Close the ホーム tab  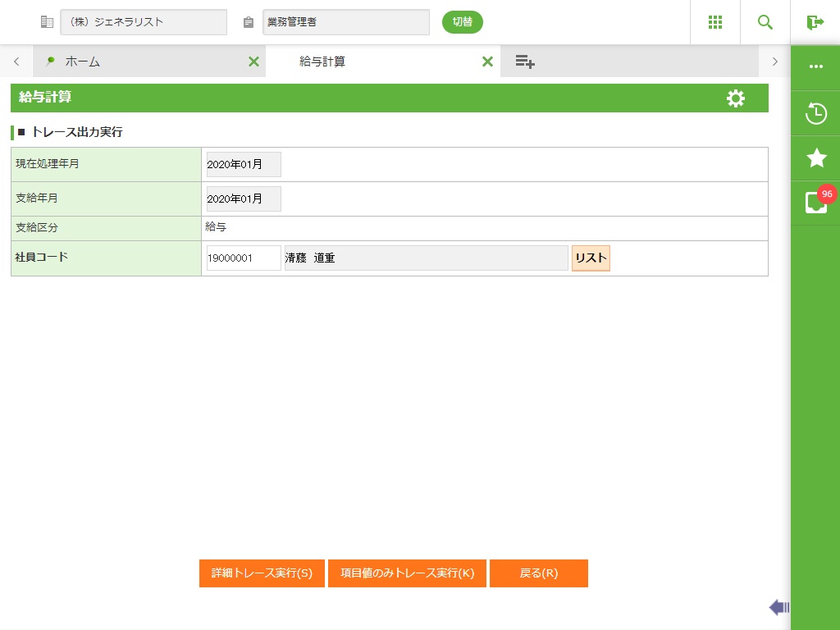[x=253, y=62]
